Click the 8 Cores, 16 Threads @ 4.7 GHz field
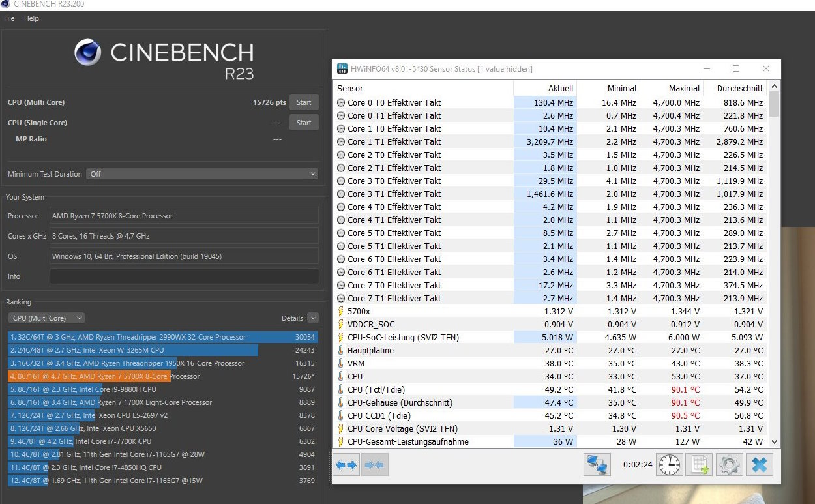Viewport: 815px width, 504px height. 185,236
